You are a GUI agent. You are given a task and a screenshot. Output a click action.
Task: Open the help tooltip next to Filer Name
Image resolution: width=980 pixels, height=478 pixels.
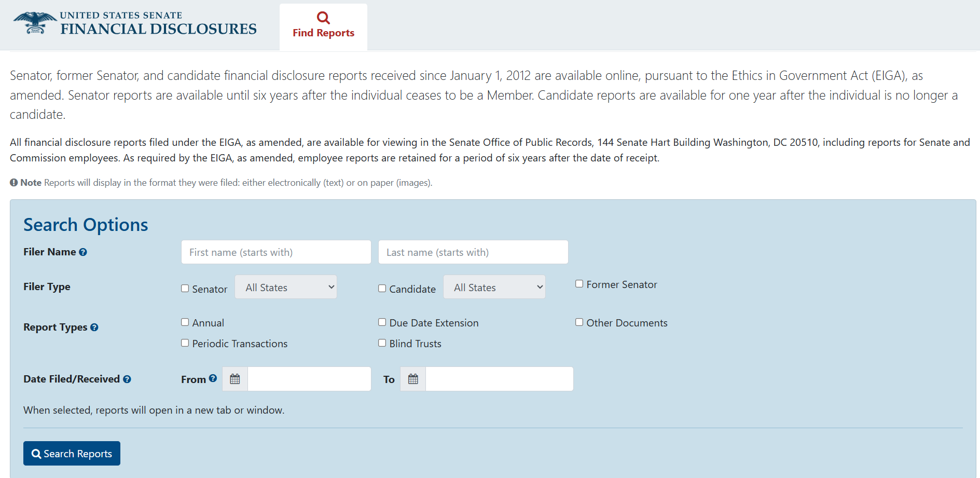click(x=84, y=252)
